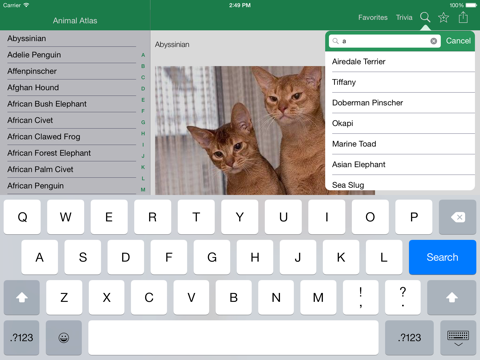Tap the emoji keyboard key

point(64,338)
